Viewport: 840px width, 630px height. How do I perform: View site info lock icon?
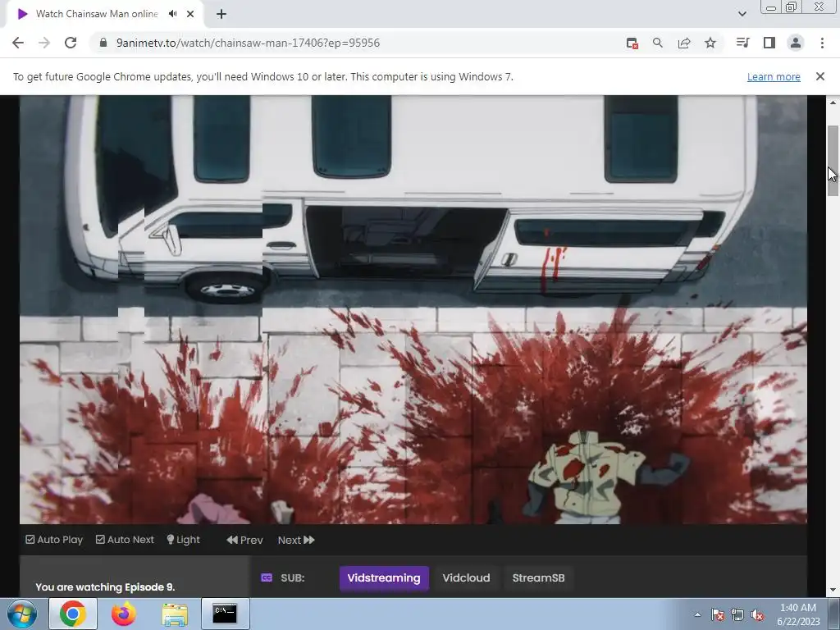pos(103,43)
